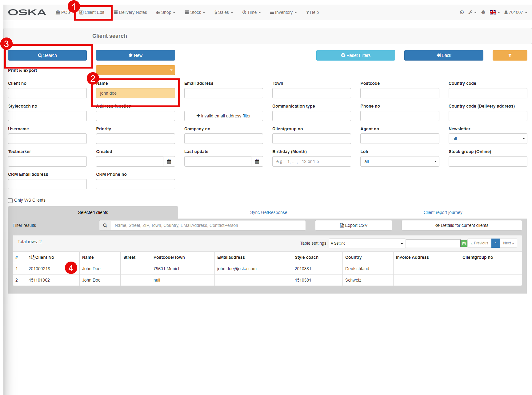
Task: Focus the Birthday (Month) input field
Action: tap(312, 161)
